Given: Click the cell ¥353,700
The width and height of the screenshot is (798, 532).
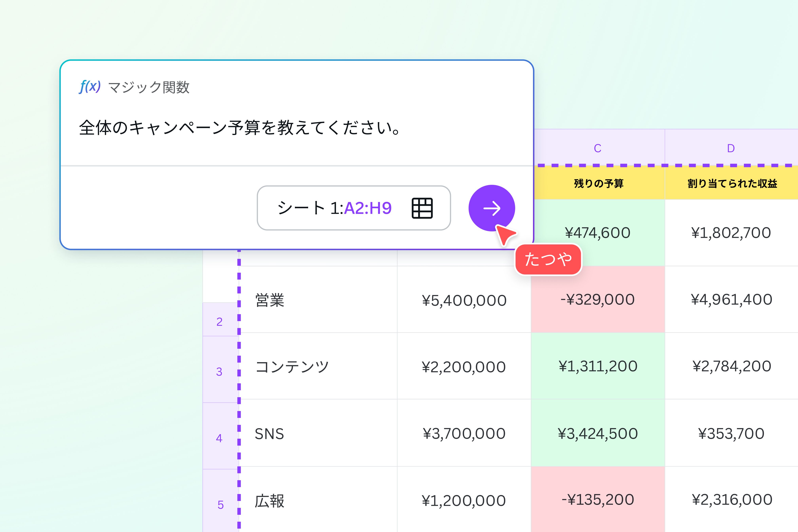Looking at the screenshot, I should point(731,433).
